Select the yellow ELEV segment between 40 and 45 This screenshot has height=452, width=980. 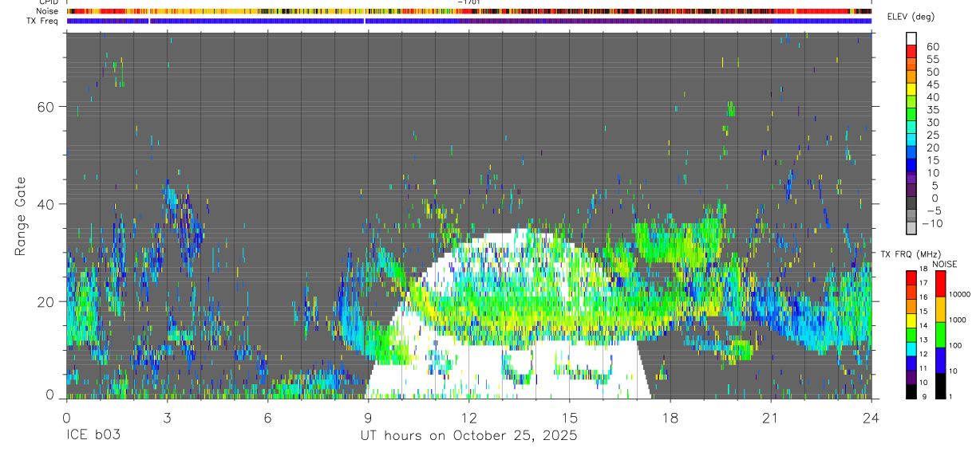(x=911, y=89)
